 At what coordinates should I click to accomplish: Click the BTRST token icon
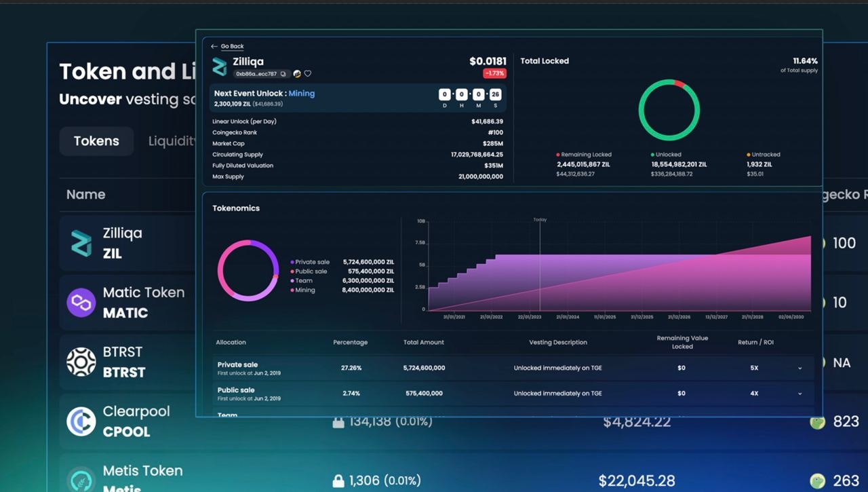click(81, 362)
